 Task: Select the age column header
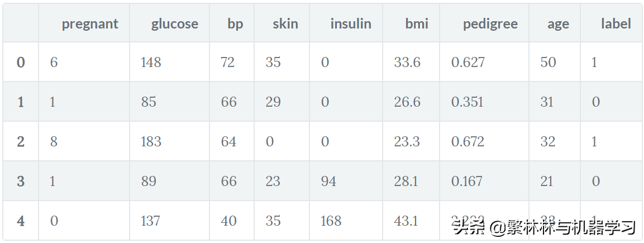(558, 24)
